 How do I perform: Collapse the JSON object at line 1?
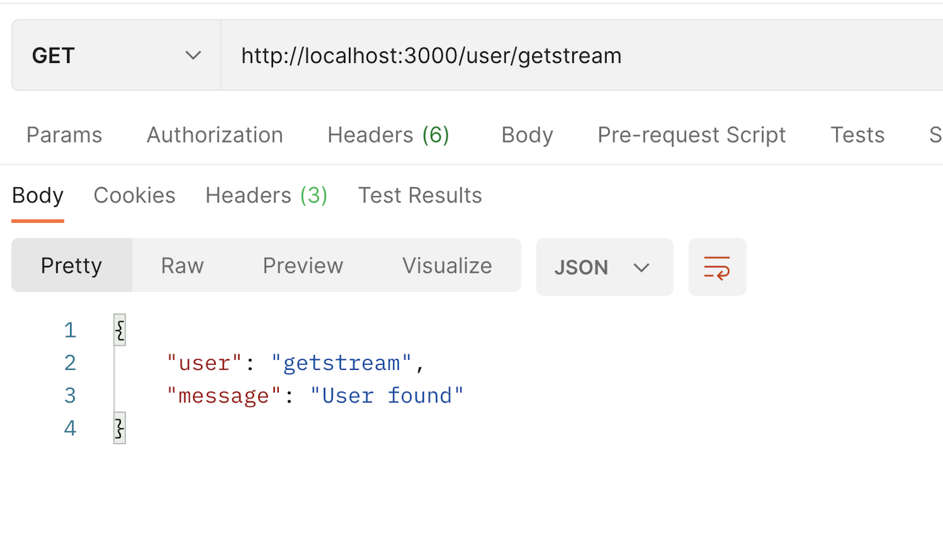tap(119, 330)
